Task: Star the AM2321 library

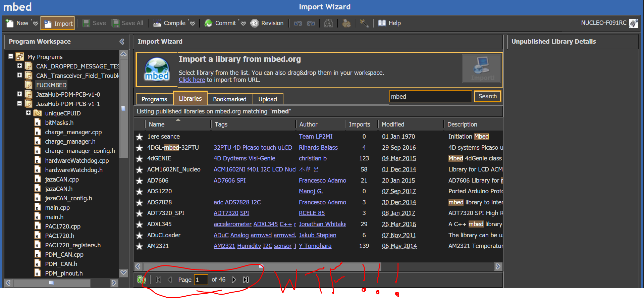Action: [140, 246]
